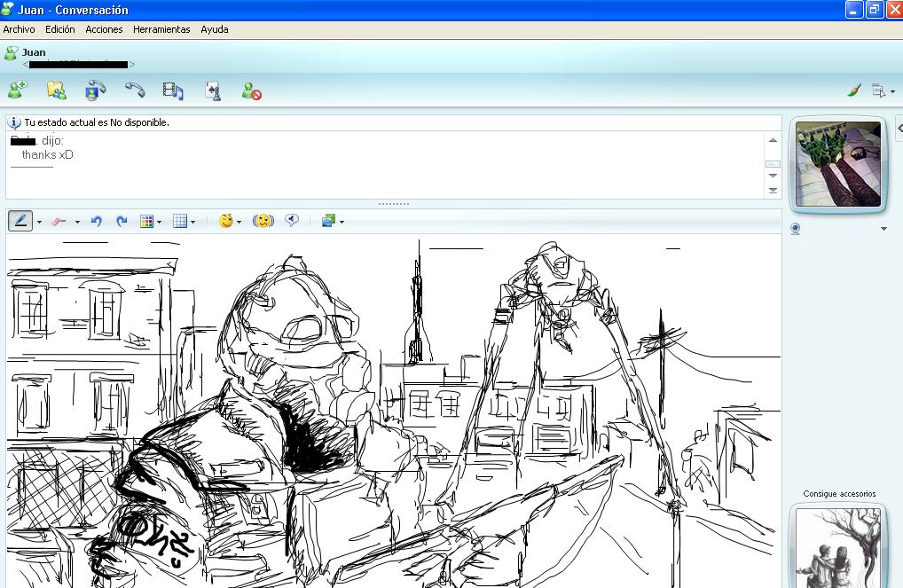
Task: Expand the display picture options arrow below photo
Action: click(883, 229)
